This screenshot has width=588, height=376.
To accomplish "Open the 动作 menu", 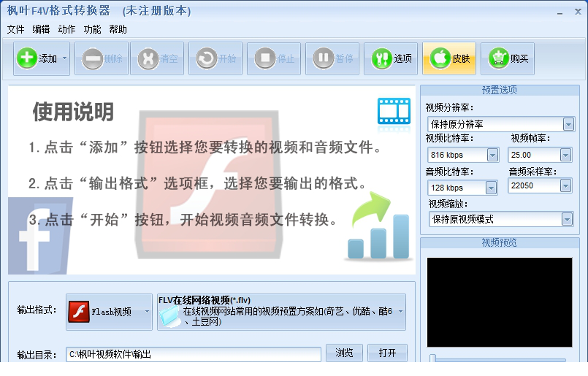I will [x=66, y=29].
